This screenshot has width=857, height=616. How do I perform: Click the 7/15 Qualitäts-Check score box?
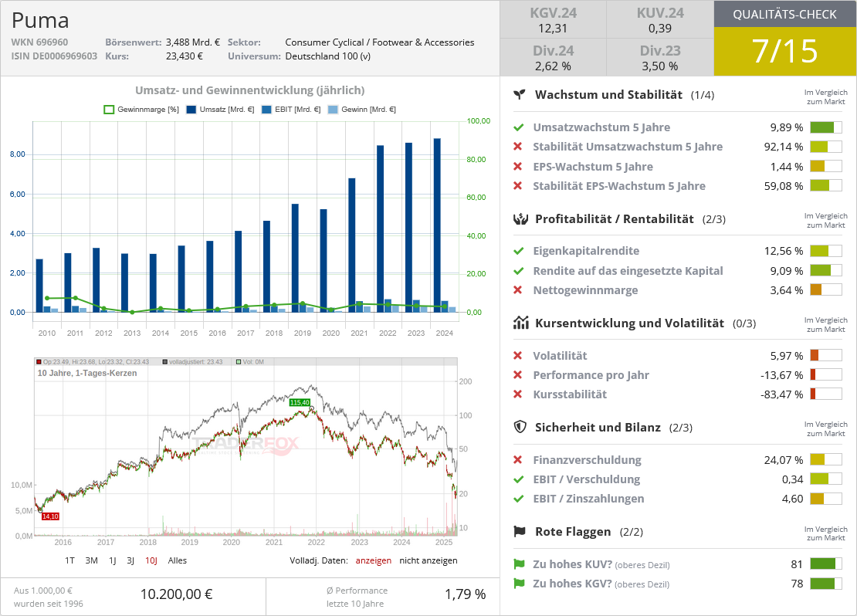[x=785, y=51]
